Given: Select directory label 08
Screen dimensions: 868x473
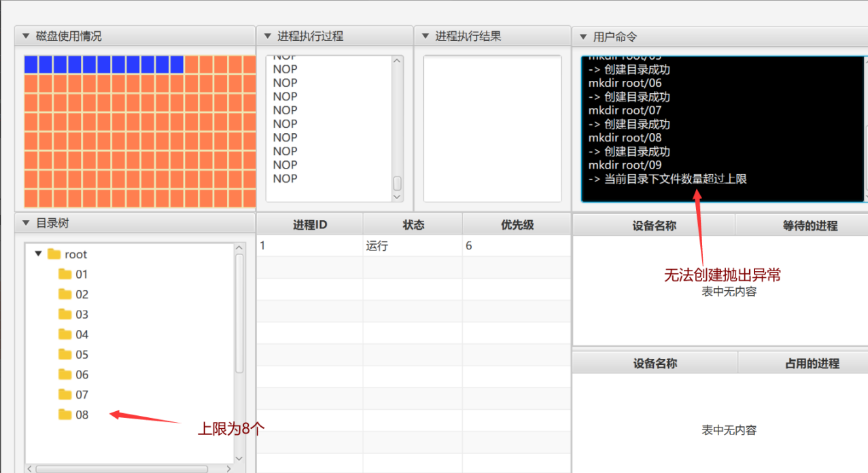Looking at the screenshot, I should pos(82,415).
